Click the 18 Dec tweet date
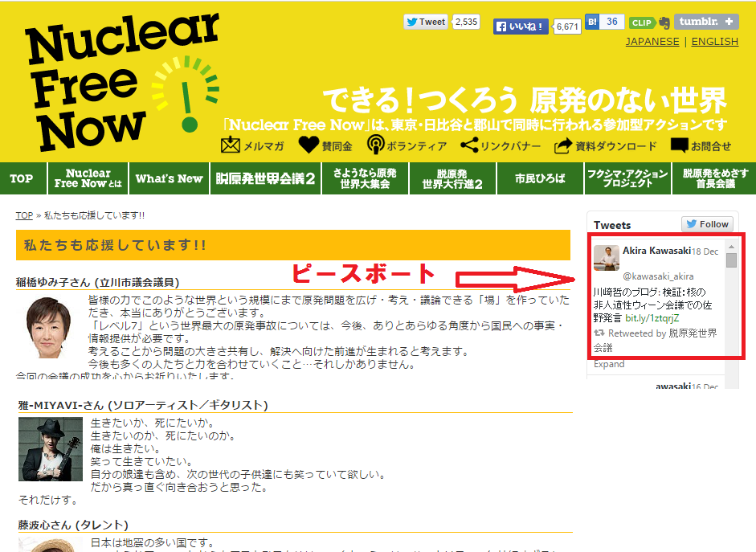The height and width of the screenshot is (552, 756). pyautogui.click(x=705, y=251)
